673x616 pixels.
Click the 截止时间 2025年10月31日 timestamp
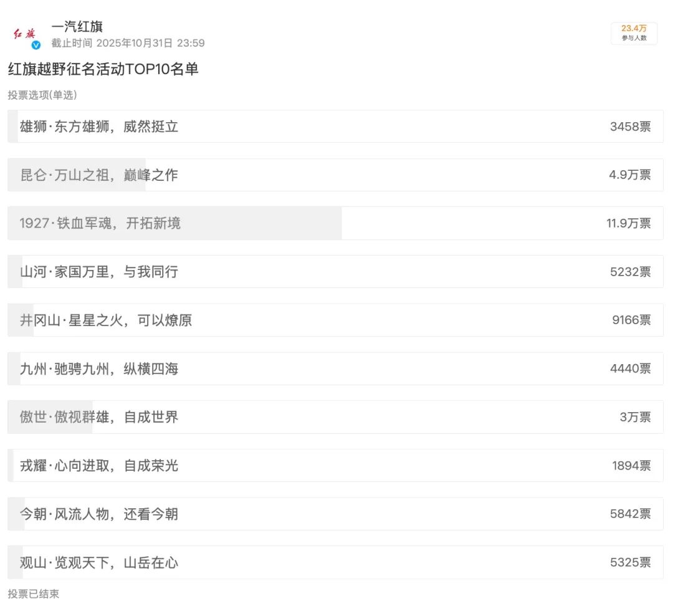click(128, 43)
